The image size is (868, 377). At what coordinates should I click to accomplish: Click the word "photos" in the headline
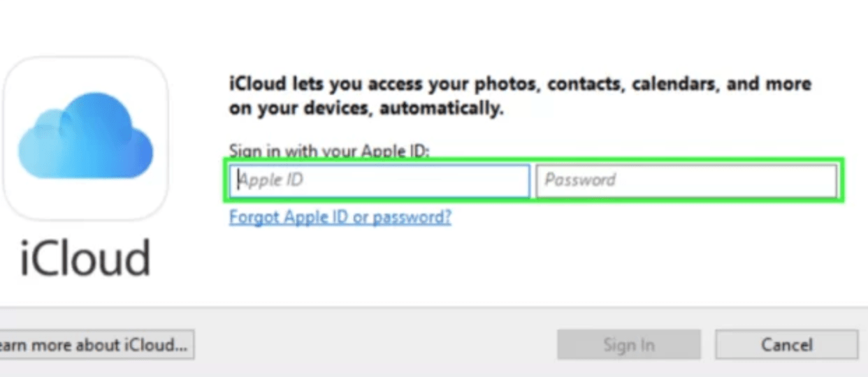pyautogui.click(x=507, y=84)
